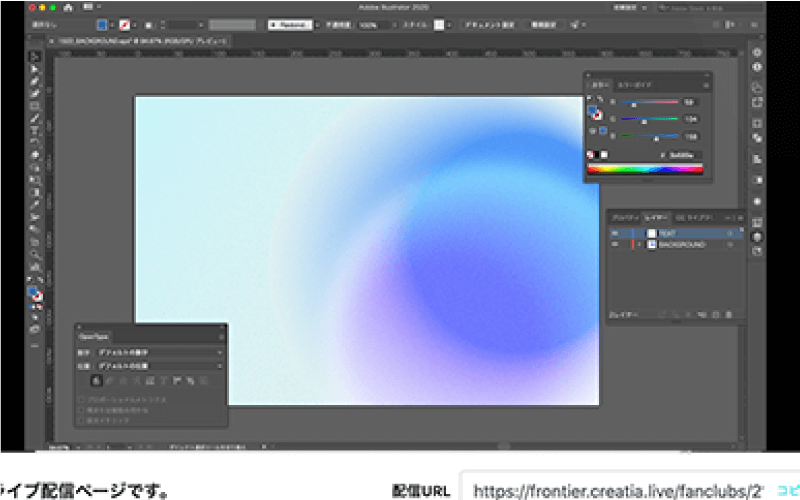Click the Document Setup button
800x500 pixels.
tap(489, 24)
